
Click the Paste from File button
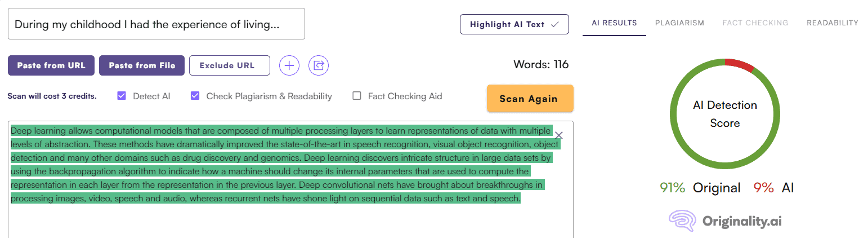142,65
